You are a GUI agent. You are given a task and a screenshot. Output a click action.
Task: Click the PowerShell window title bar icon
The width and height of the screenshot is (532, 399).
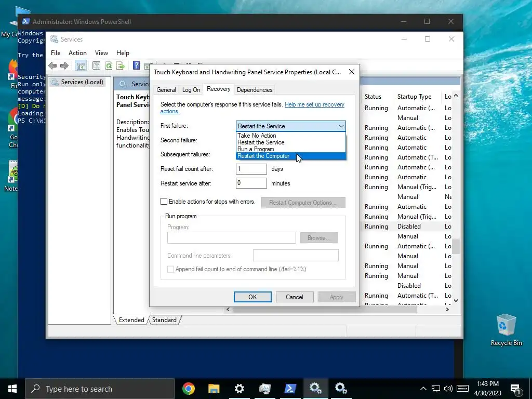click(x=25, y=21)
